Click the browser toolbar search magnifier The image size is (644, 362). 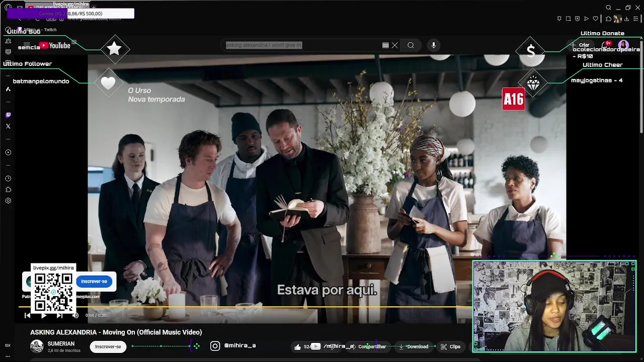(608, 8)
